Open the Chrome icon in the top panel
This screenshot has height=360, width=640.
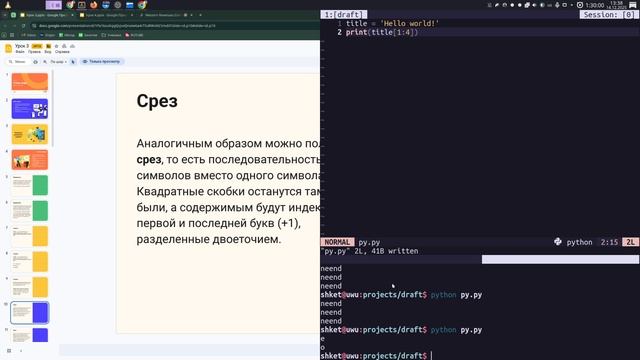point(70,5)
